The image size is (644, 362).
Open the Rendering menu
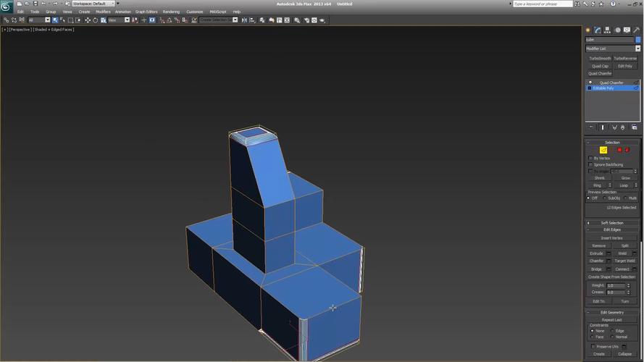pos(171,12)
